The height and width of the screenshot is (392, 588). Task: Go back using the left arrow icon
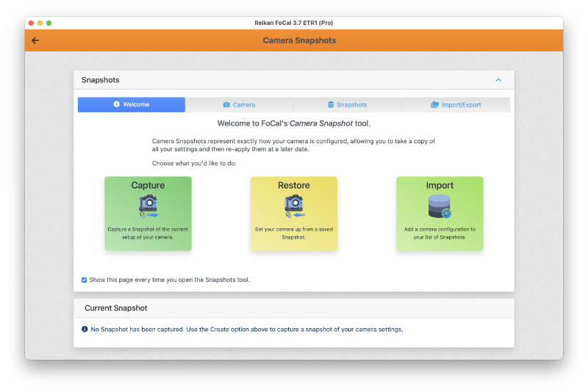[35, 40]
